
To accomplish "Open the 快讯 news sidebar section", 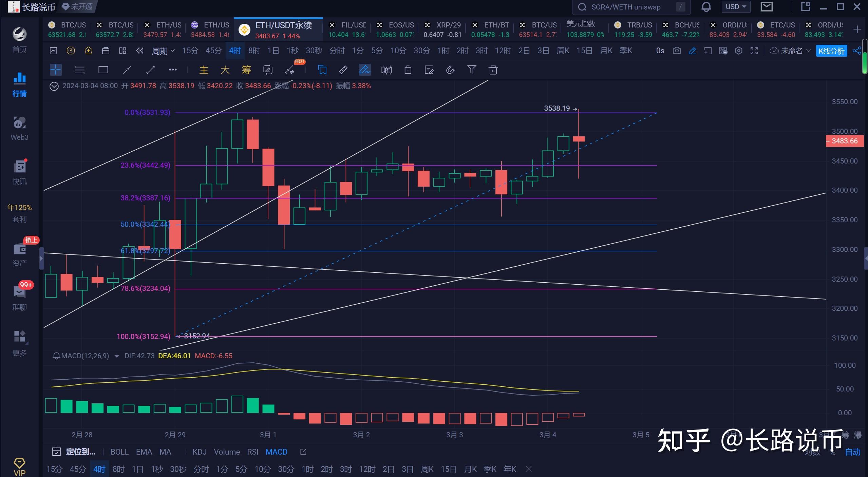I will pyautogui.click(x=19, y=172).
